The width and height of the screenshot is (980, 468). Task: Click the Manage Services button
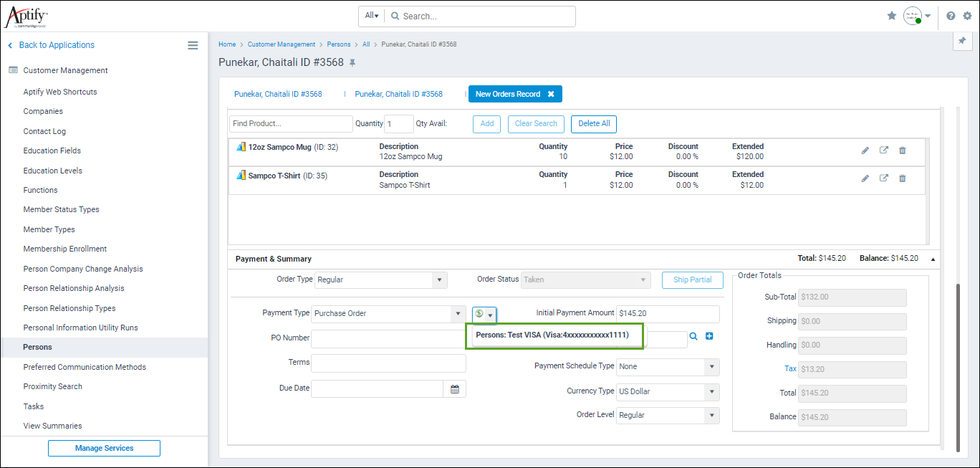[104, 449]
